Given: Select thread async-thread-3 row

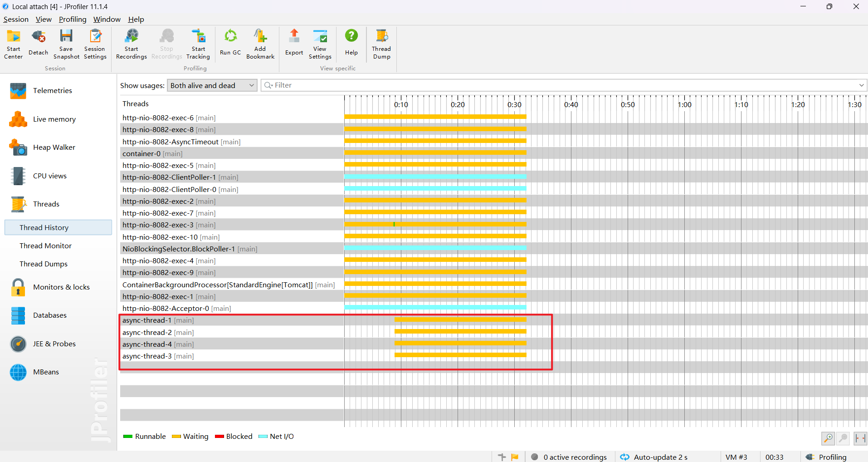Looking at the screenshot, I should tap(232, 356).
